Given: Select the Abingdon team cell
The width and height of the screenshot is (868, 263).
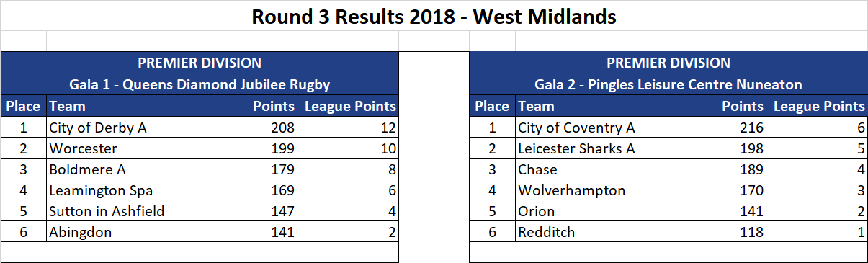Looking at the screenshot, I should coord(144,233).
